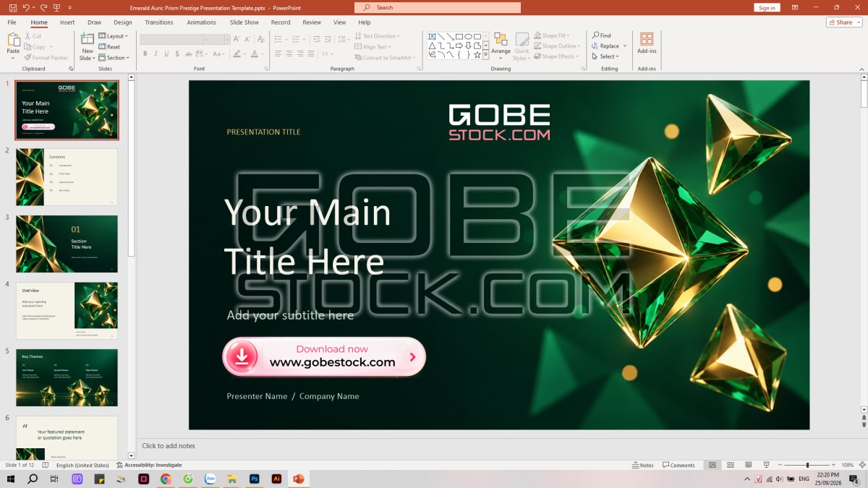
Task: Open Chrome from the taskbar
Action: tap(166, 479)
